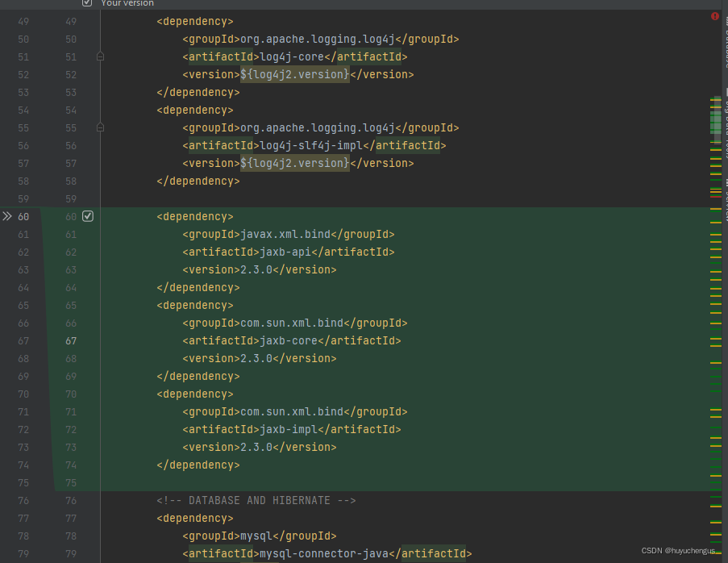The width and height of the screenshot is (728, 563).
Task: Click the opening dependency tag on line 60
Action: click(195, 216)
